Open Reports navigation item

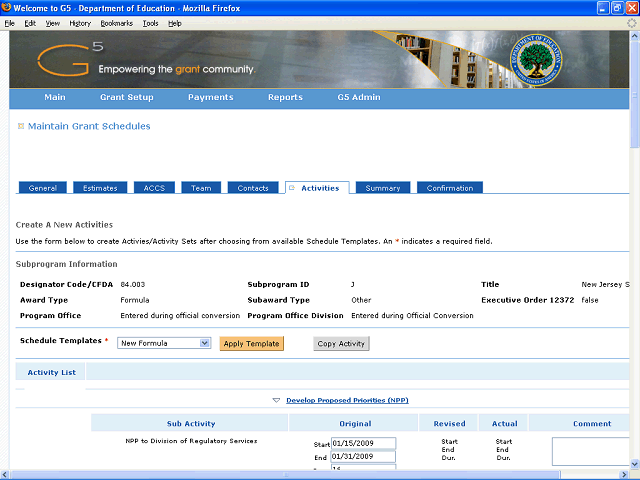285,97
